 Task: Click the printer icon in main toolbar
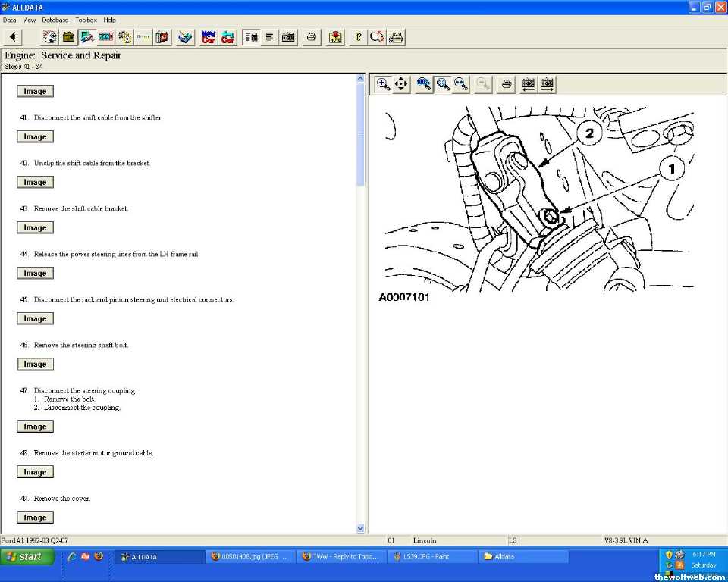(x=311, y=37)
